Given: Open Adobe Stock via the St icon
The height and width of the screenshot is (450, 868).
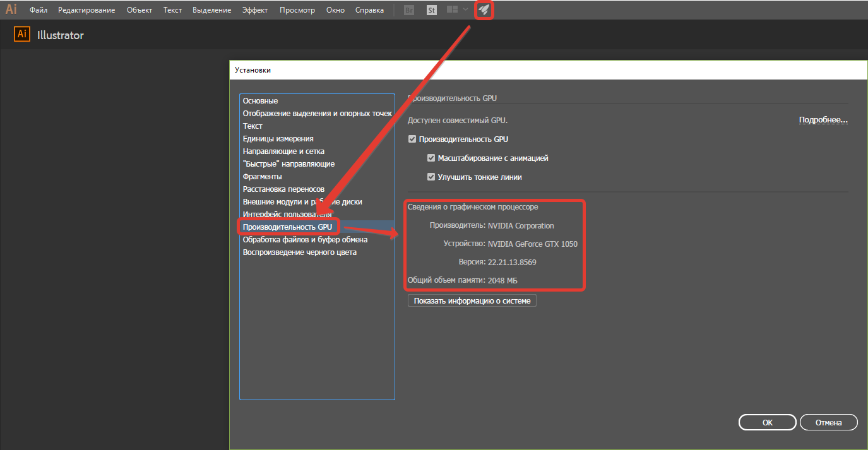Looking at the screenshot, I should coord(432,10).
